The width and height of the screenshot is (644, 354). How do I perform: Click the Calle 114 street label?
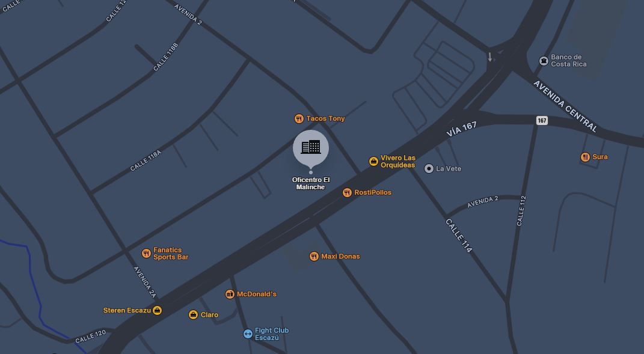(x=459, y=236)
